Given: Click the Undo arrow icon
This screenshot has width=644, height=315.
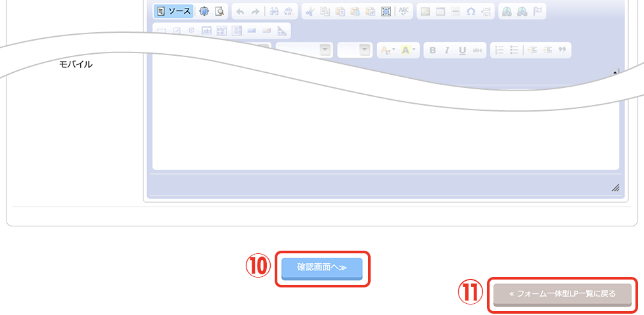Looking at the screenshot, I should (x=241, y=12).
